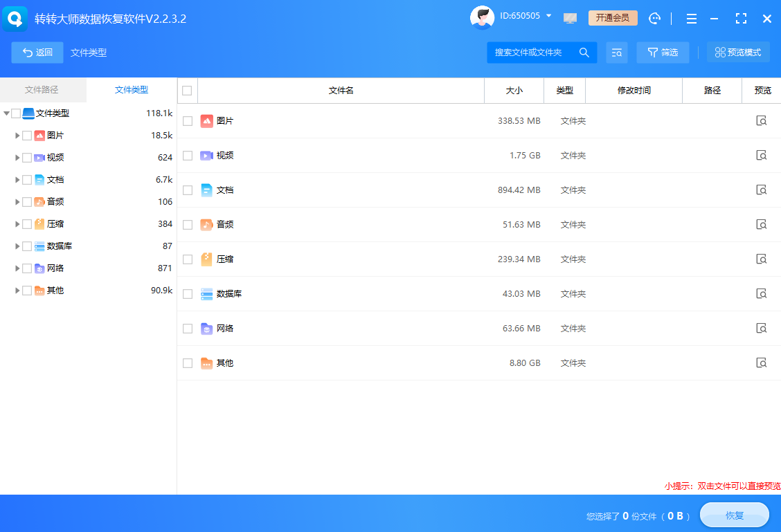
Task: Expand the 图片 tree node
Action: [17, 135]
